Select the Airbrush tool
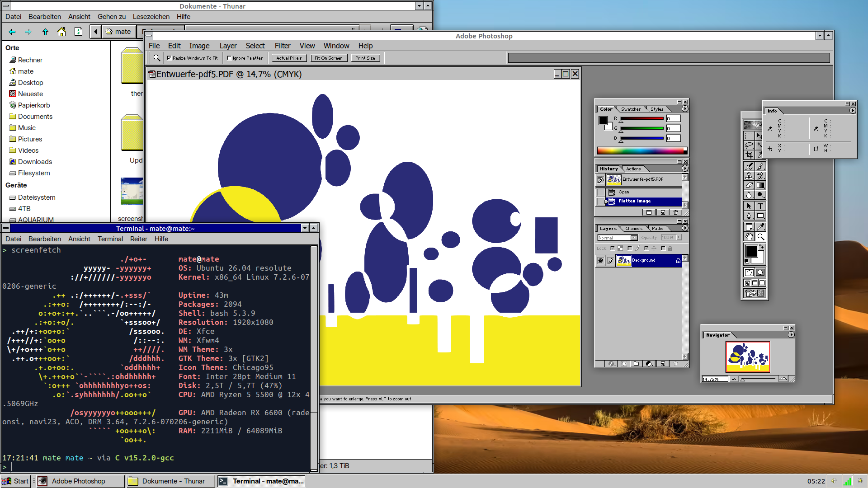868x488 pixels. pyautogui.click(x=749, y=166)
